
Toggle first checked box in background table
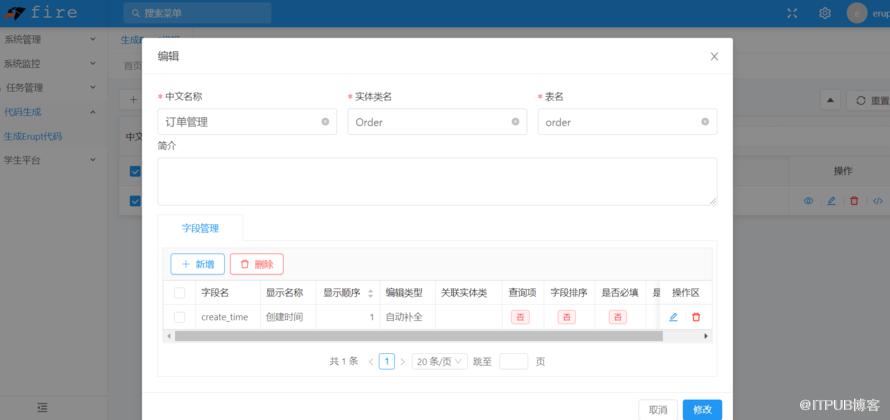point(135,171)
